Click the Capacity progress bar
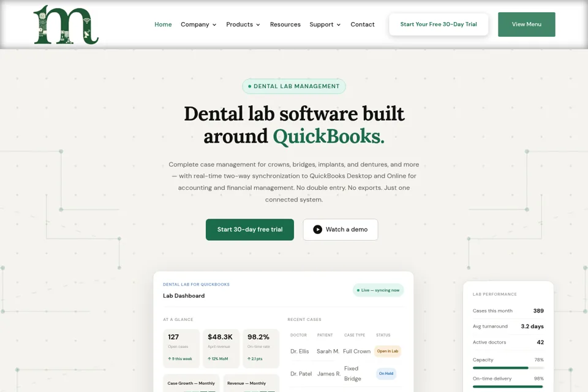The width and height of the screenshot is (588, 392). [x=508, y=368]
